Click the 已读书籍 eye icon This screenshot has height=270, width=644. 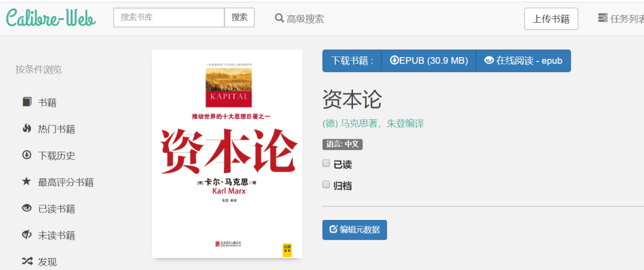(27, 208)
